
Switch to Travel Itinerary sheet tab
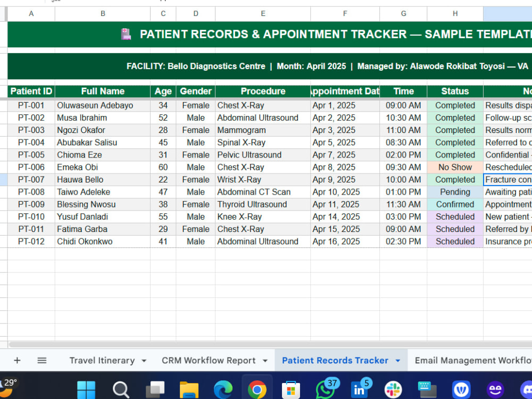(x=102, y=360)
